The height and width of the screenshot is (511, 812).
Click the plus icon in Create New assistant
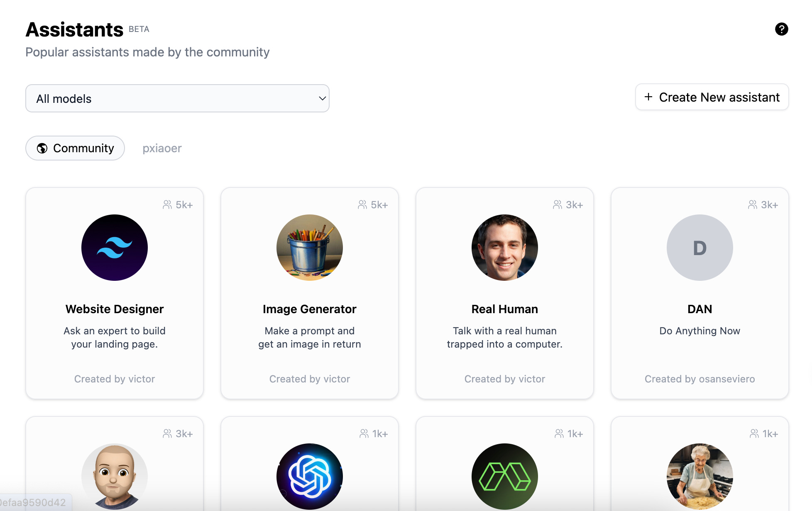(648, 97)
